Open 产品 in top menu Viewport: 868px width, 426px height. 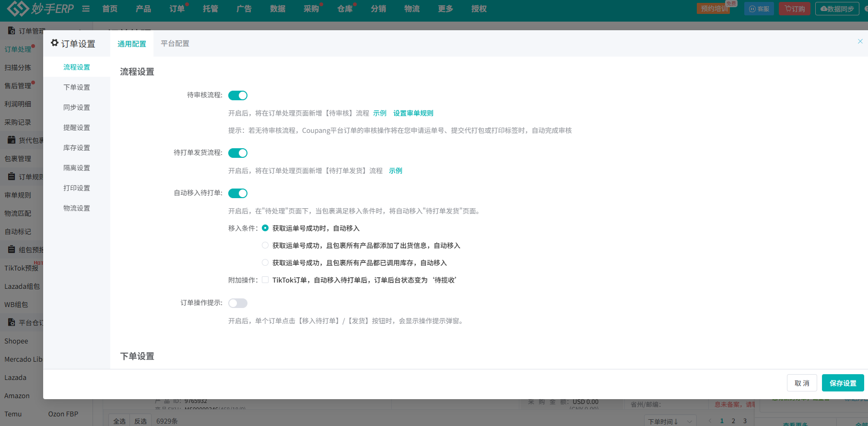[x=143, y=9]
